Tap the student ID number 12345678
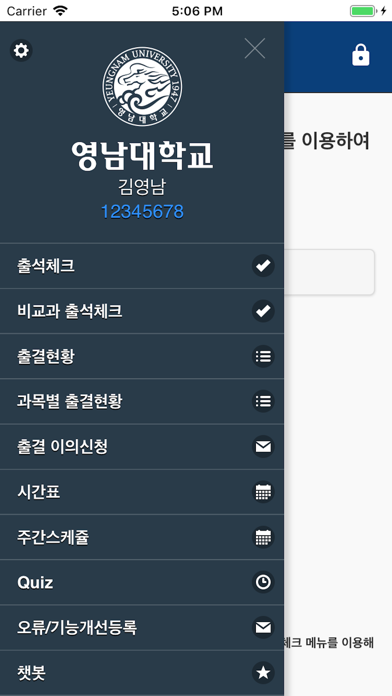 click(x=142, y=212)
